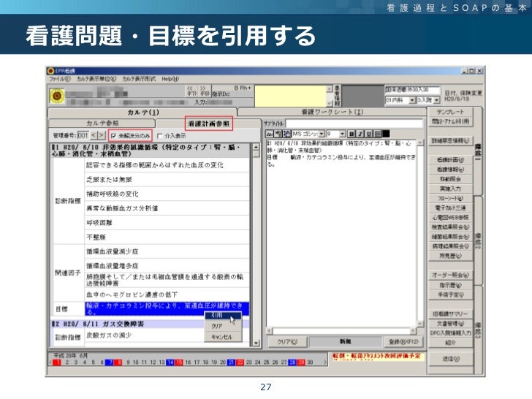
Task: Choose キャンセル in the context menu
Action: [223, 337]
